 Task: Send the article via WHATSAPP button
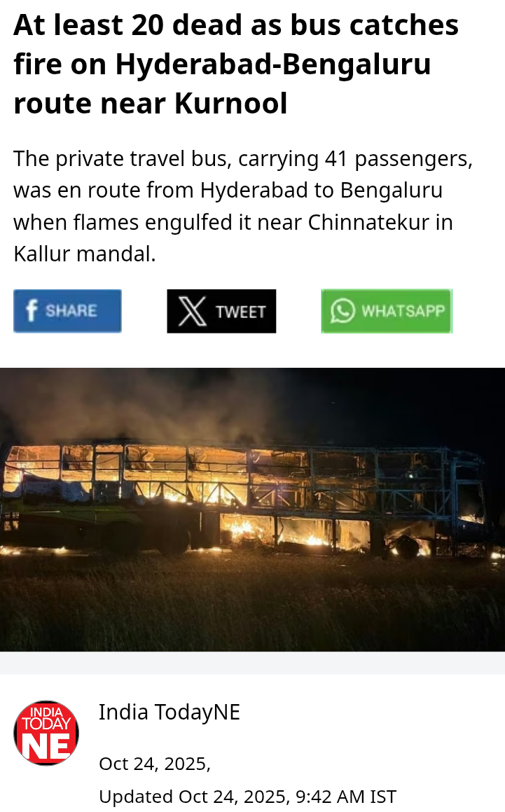tap(387, 310)
